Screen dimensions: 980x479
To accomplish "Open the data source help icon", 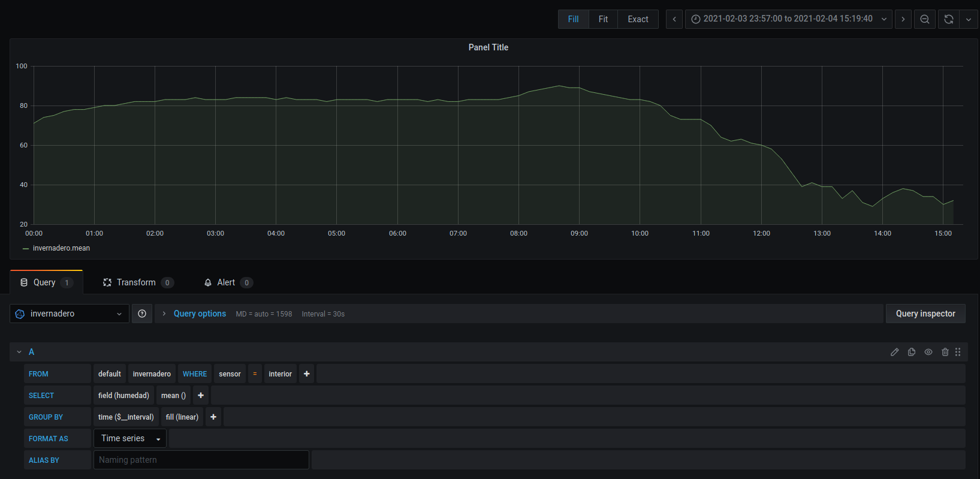I will (x=142, y=314).
